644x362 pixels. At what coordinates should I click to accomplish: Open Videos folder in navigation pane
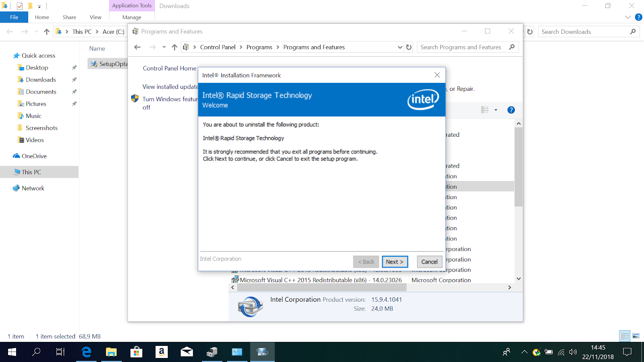click(x=35, y=140)
